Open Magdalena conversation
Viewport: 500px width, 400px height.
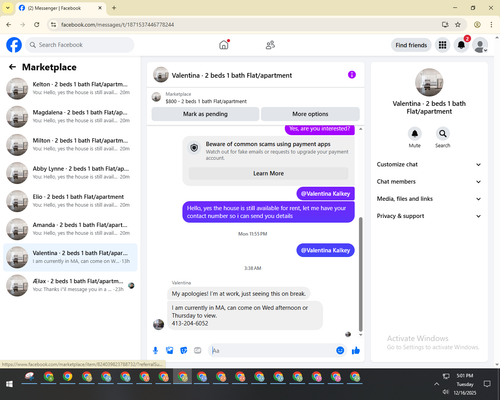[70, 117]
